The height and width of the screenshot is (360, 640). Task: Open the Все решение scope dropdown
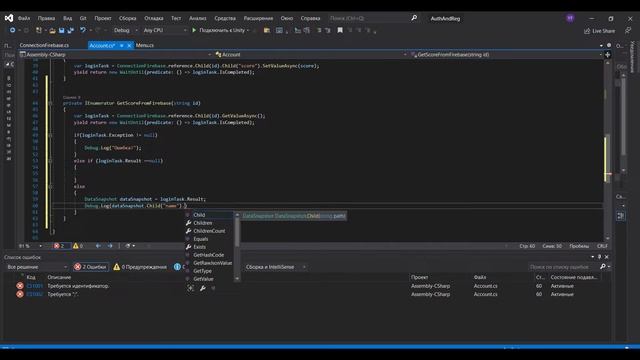37,267
